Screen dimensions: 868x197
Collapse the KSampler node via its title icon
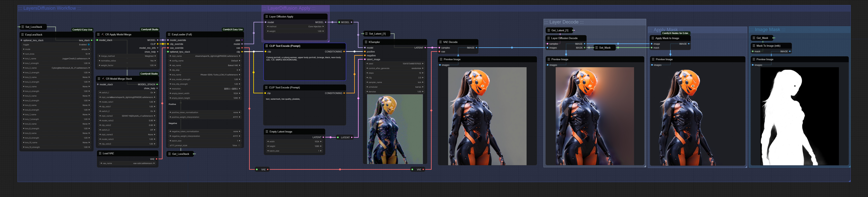coord(366,42)
